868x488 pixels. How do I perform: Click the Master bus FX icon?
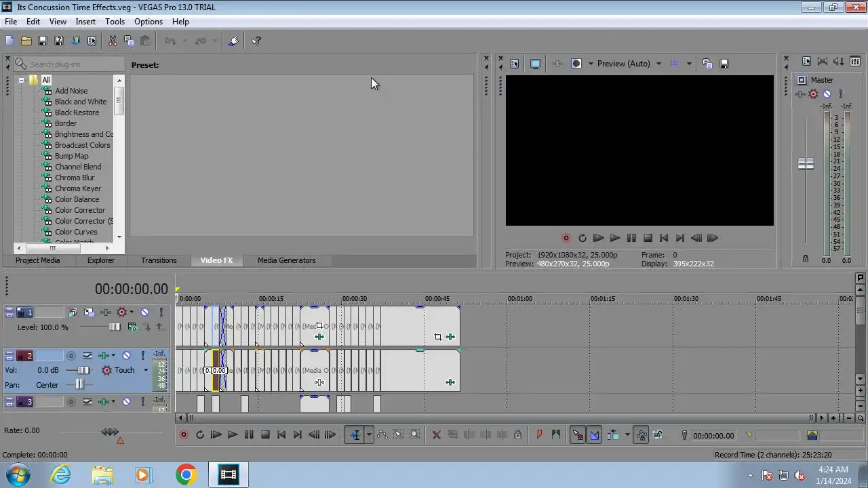pos(801,94)
